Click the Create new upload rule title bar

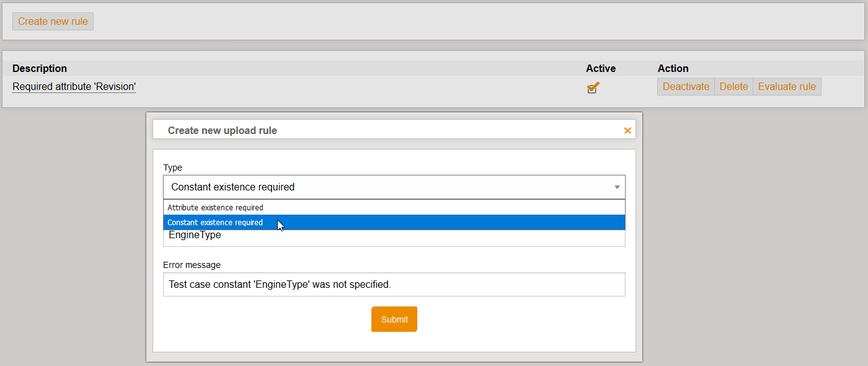[x=372, y=130]
